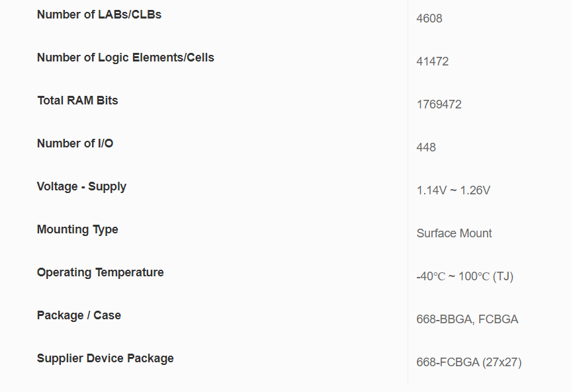
Task: Select the -40°C ~ 100°C (TJ) value
Action: [x=465, y=276]
